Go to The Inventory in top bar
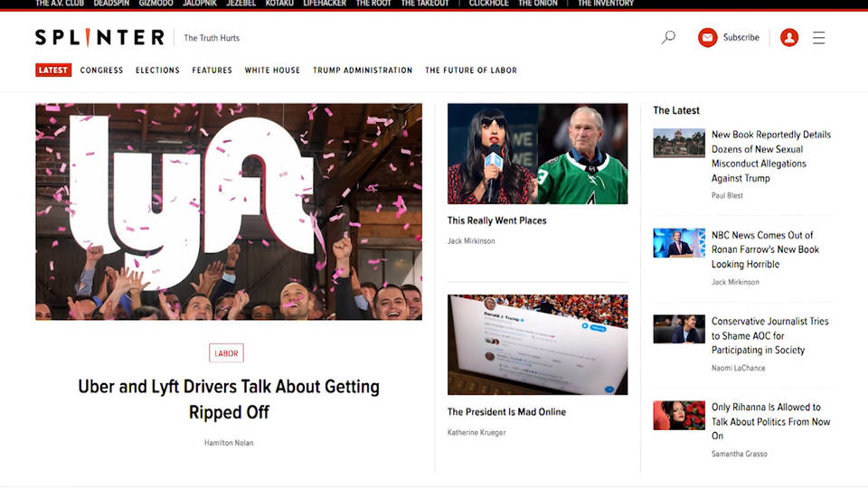Screen dimensions: 868x488 pos(606,4)
